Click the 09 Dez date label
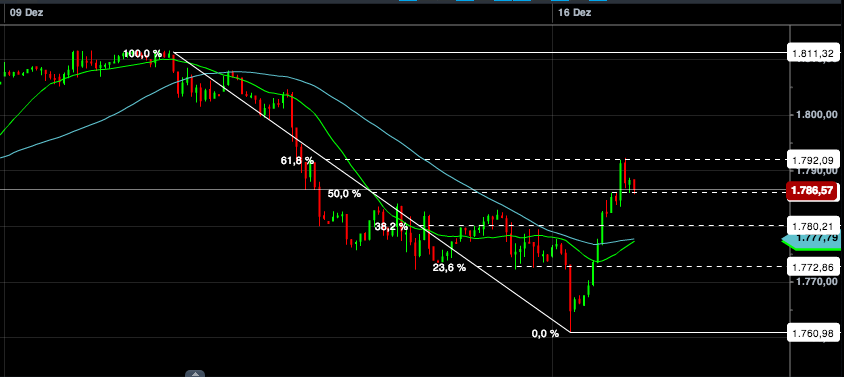 pos(26,12)
